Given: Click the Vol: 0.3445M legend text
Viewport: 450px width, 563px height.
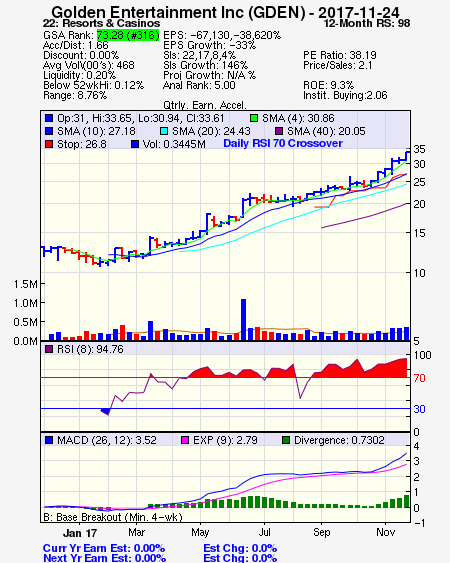Looking at the screenshot, I should pos(174,144).
